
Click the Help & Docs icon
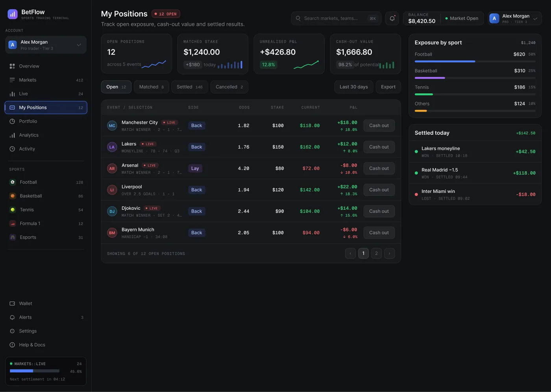pyautogui.click(x=12, y=345)
